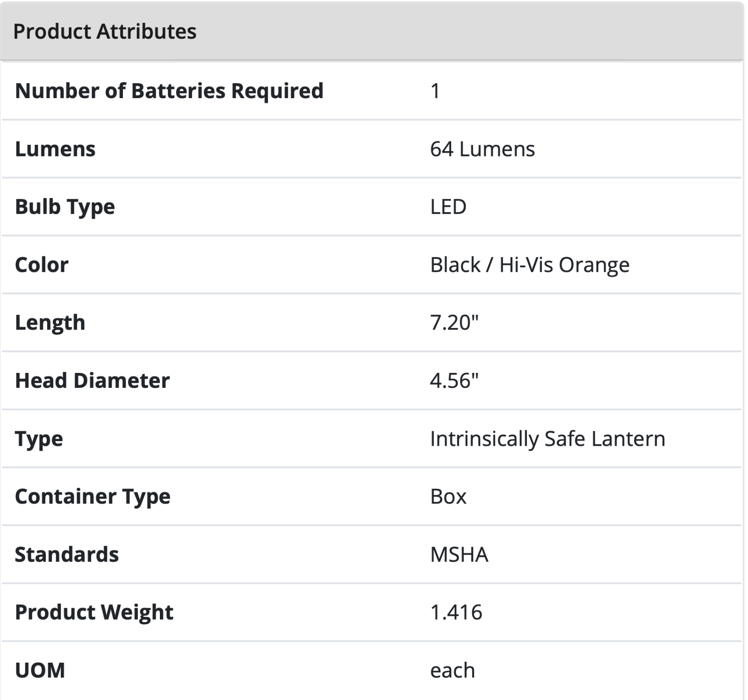
Task: Click the LED bulb type value
Action: point(448,207)
